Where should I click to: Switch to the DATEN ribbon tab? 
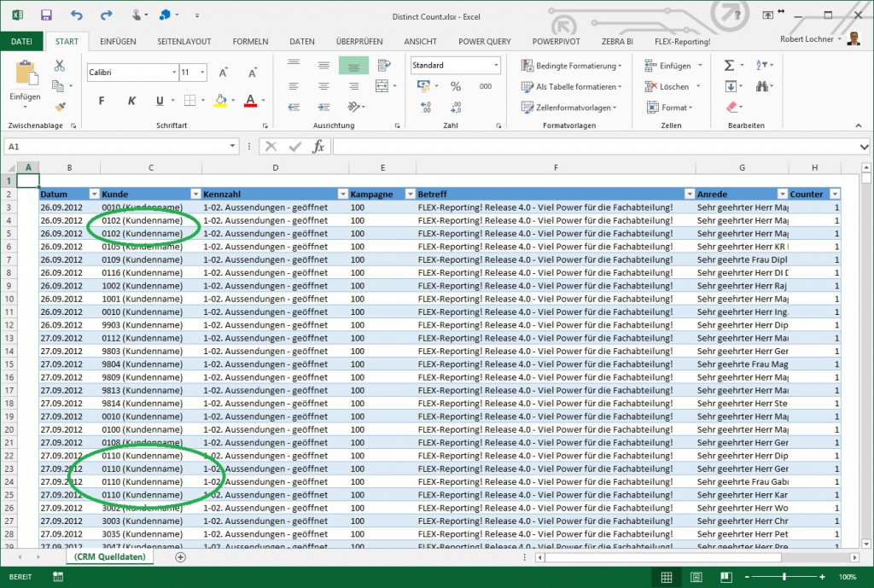[302, 41]
